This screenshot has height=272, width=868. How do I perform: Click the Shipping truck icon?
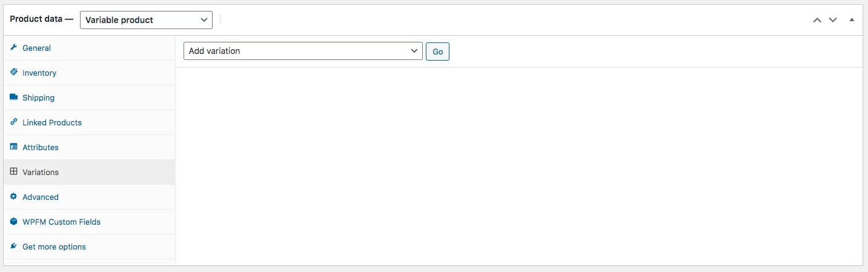coord(14,98)
